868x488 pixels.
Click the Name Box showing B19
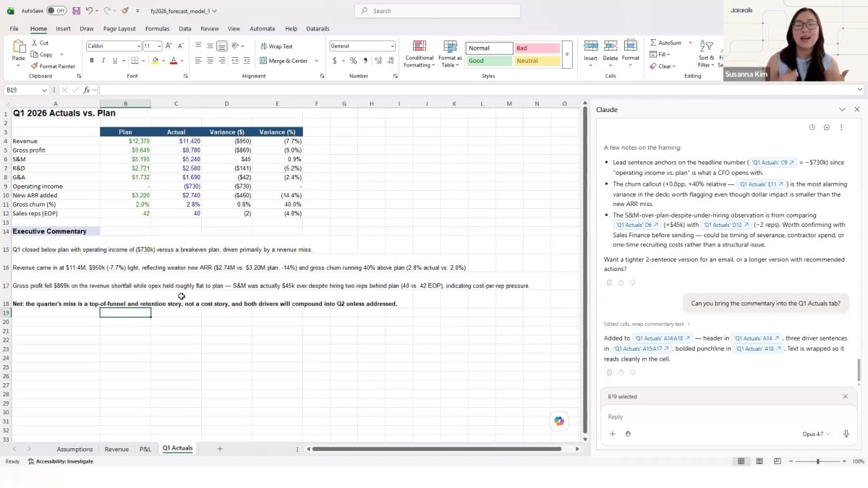coord(26,90)
